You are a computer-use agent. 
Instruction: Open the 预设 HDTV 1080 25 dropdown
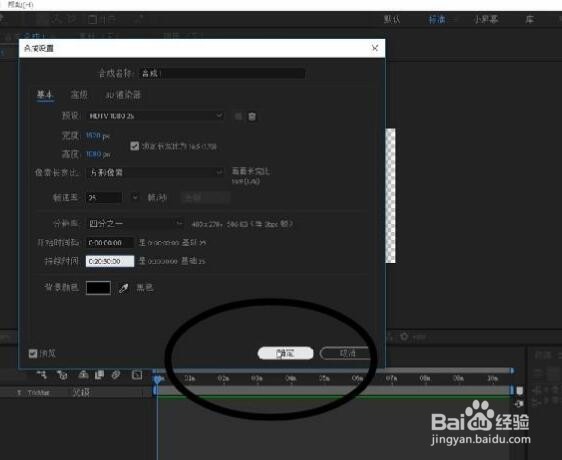click(x=155, y=116)
